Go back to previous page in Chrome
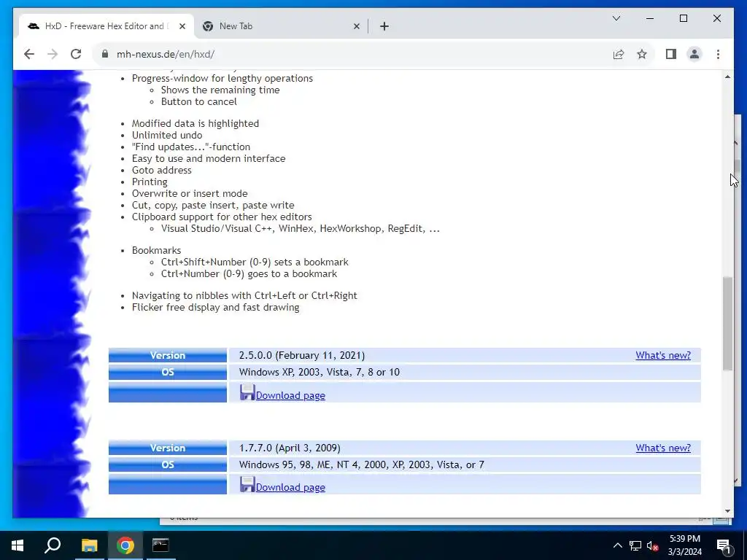 pyautogui.click(x=29, y=54)
